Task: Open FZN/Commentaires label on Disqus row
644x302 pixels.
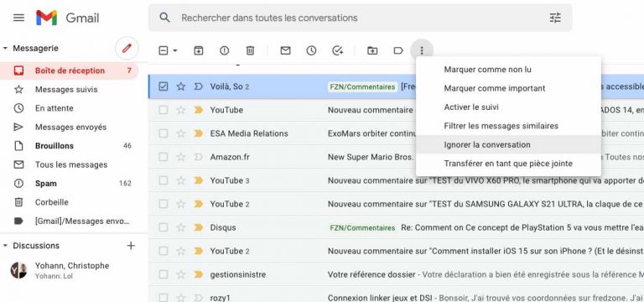Action: (x=362, y=227)
